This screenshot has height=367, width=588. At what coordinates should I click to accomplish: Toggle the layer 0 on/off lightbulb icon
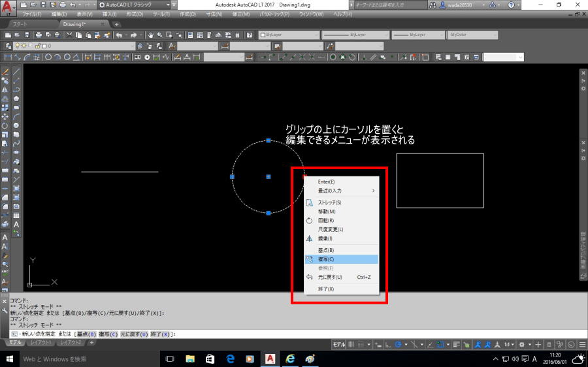click(x=16, y=46)
